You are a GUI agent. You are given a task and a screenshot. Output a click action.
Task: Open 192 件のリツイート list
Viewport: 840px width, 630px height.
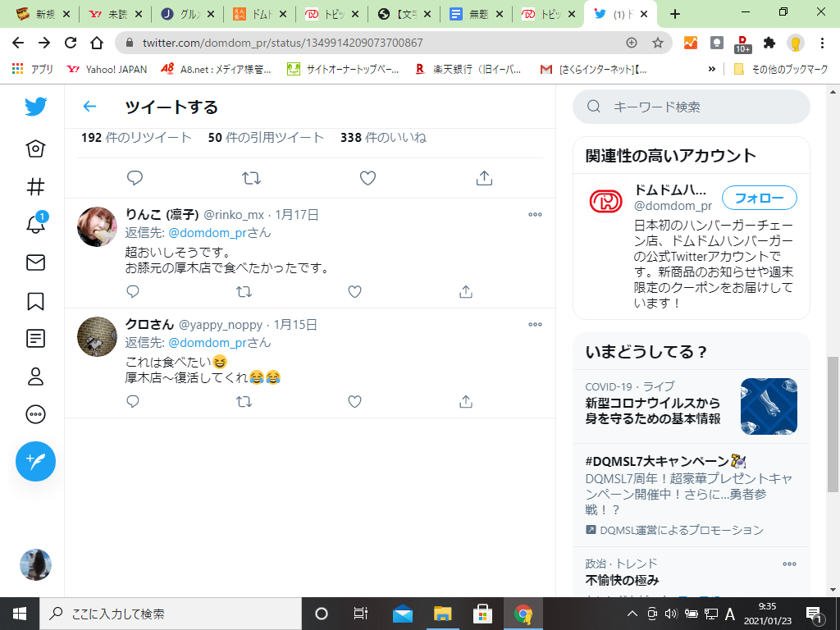point(136,138)
